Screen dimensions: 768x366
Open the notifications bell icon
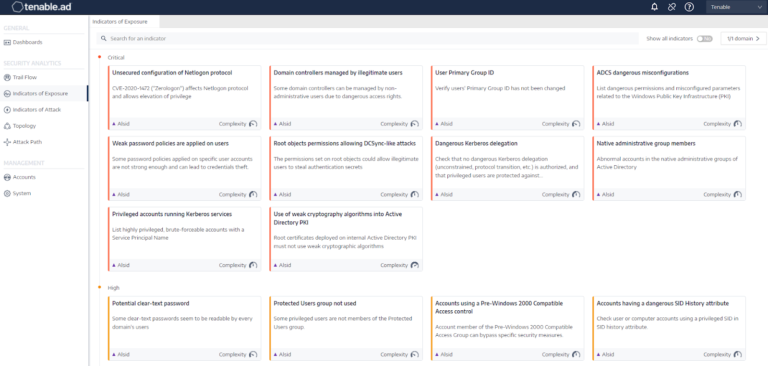pyautogui.click(x=654, y=7)
